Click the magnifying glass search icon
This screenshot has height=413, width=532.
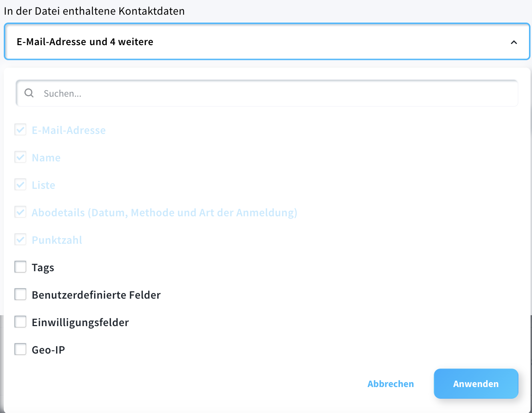pyautogui.click(x=29, y=93)
